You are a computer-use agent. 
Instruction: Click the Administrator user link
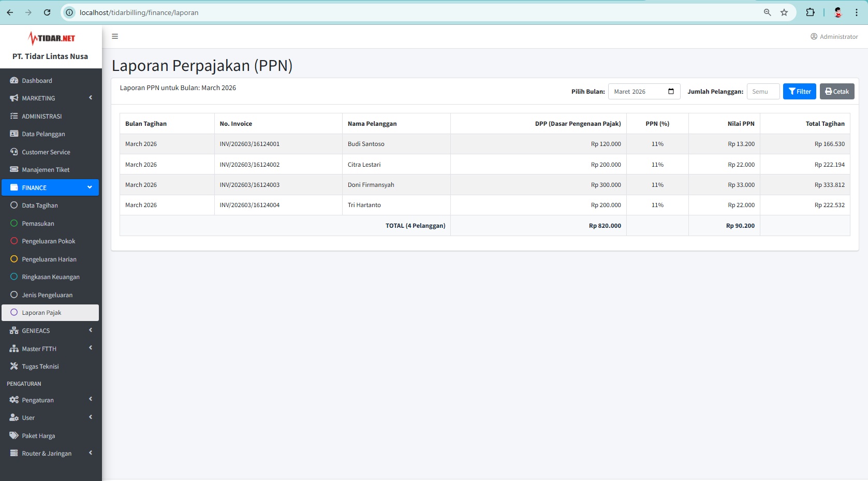pos(834,37)
